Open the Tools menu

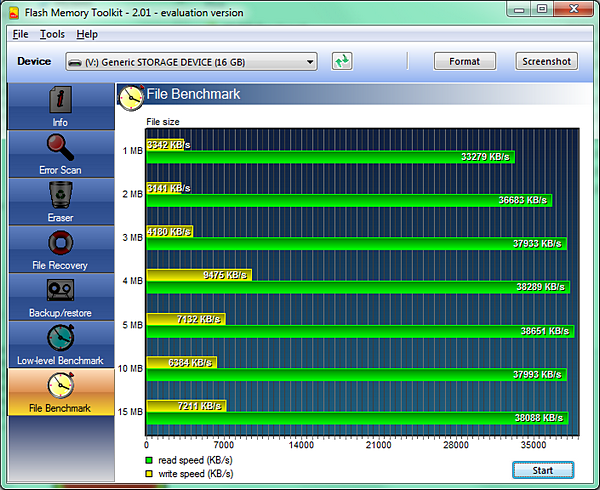[52, 34]
